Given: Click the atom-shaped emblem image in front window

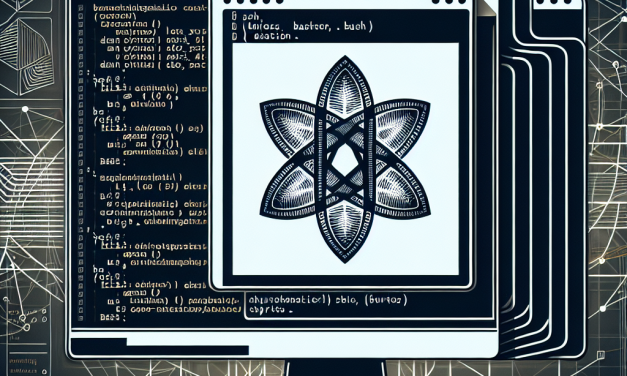Looking at the screenshot, I should click(x=345, y=159).
